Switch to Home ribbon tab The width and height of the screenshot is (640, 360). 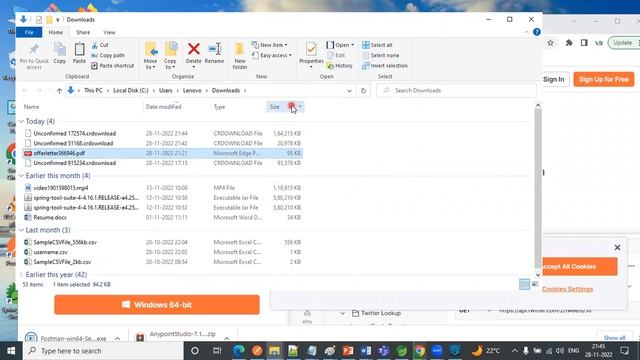(x=56, y=32)
